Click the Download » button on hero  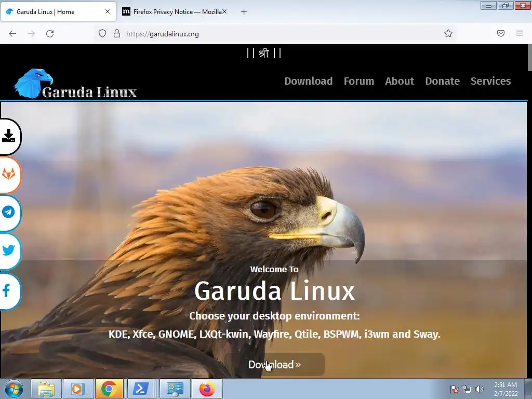[274, 364]
